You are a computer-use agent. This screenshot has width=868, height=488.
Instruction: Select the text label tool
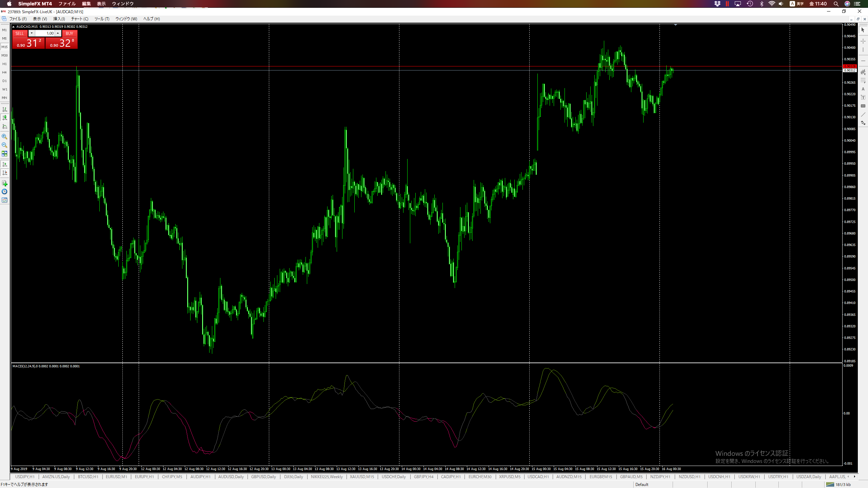pos(863,98)
